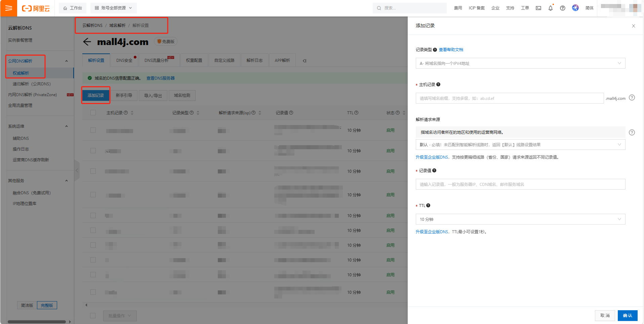Switch to the 解析日志 tab

pos(254,60)
